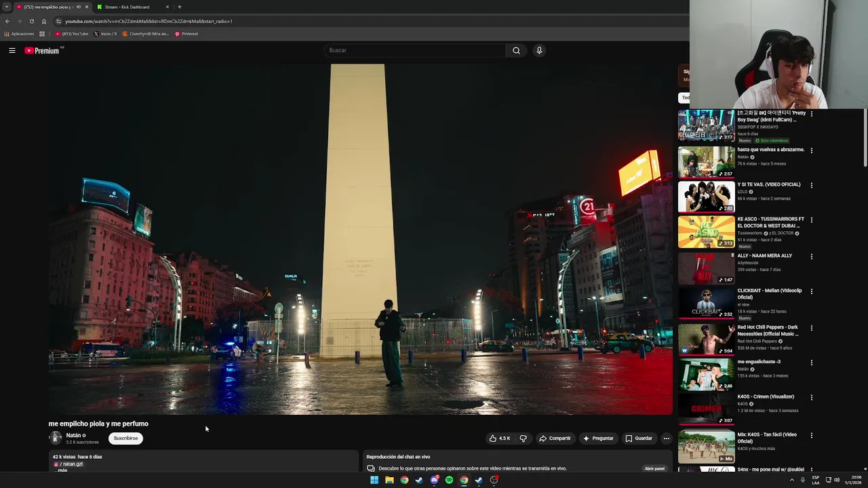The width and height of the screenshot is (868, 488).
Task: Click the browser address bar URL
Action: click(149, 21)
